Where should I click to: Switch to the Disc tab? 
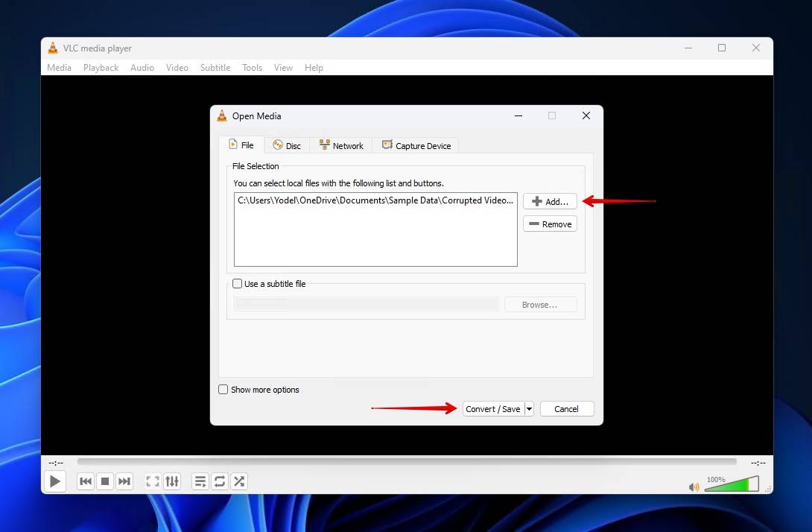coord(287,145)
